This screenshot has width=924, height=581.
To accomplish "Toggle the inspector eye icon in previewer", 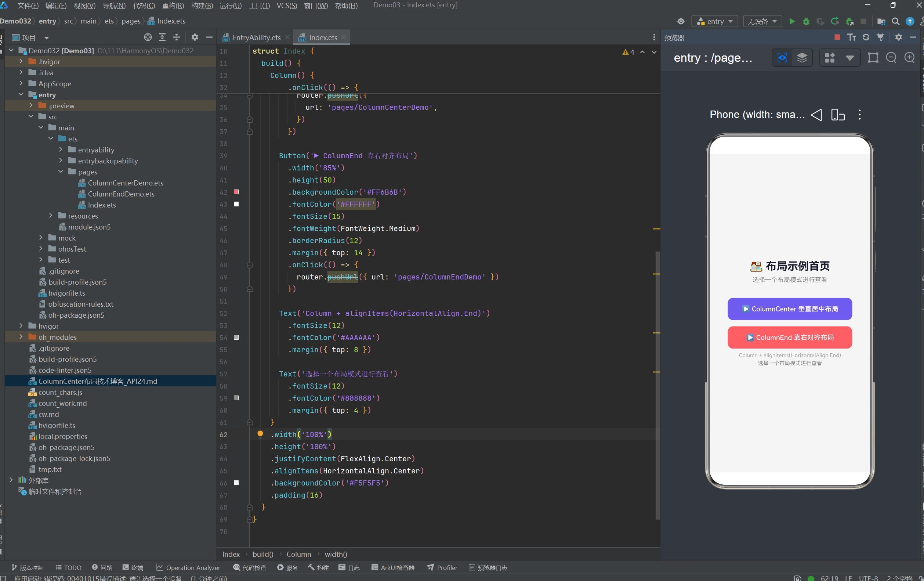I will click(782, 58).
